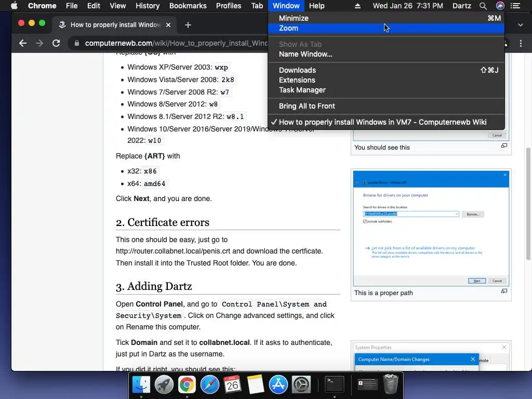Open the Profiles menu

229,6
